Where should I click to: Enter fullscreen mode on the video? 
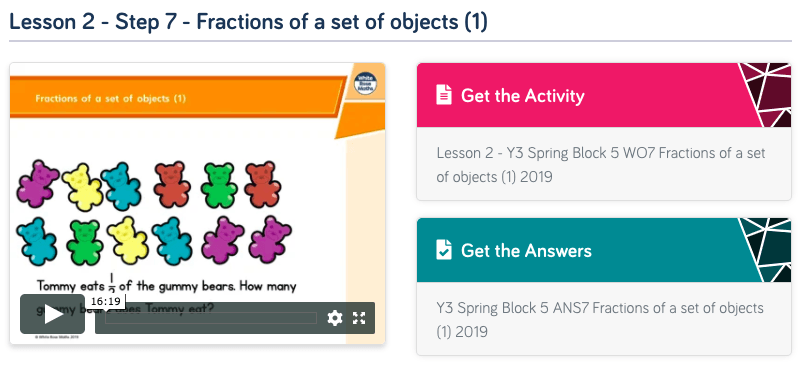[359, 318]
